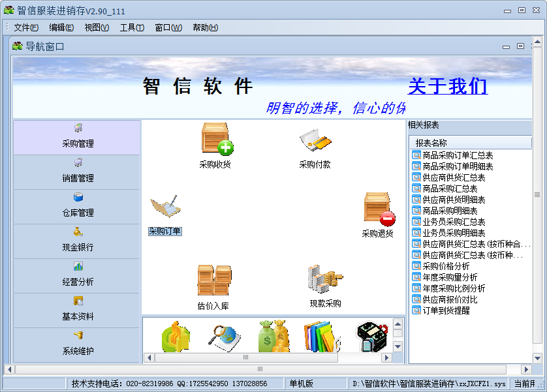The width and height of the screenshot is (547, 392).
Task: Click the 关于我们 link
Action: coord(448,87)
